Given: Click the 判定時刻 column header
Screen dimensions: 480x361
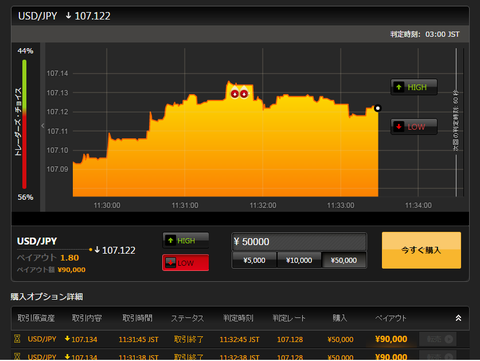Looking at the screenshot, I should point(238,318).
